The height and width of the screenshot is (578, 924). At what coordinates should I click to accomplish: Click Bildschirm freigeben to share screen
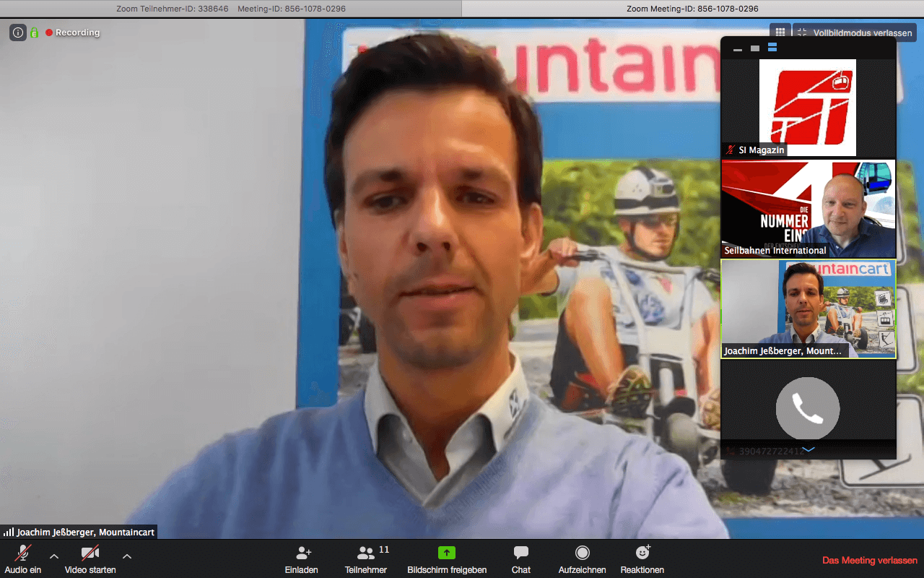[447, 553]
